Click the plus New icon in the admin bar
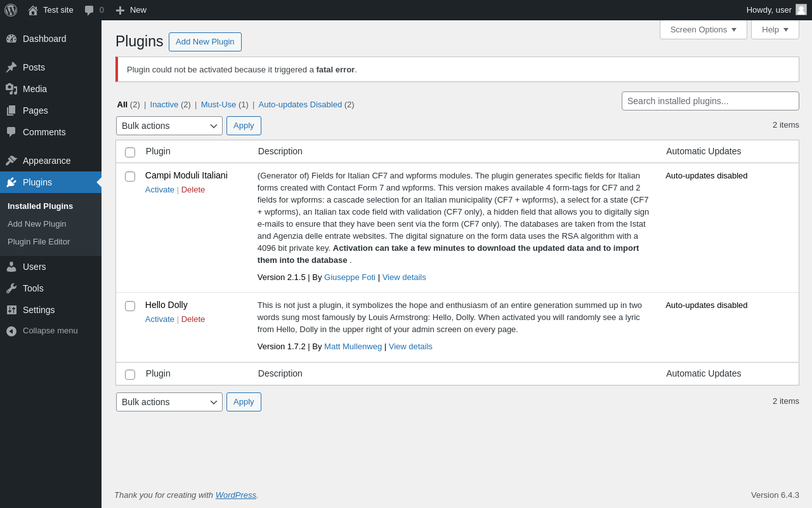 pos(120,10)
